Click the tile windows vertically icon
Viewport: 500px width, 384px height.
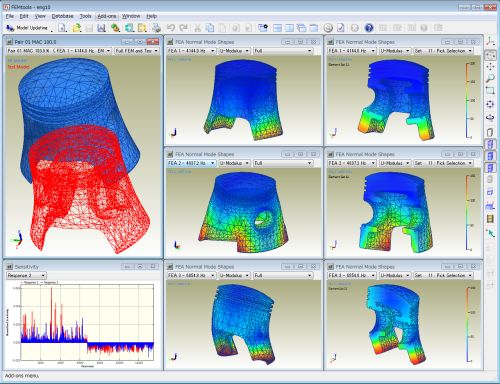pyautogui.click(x=290, y=28)
